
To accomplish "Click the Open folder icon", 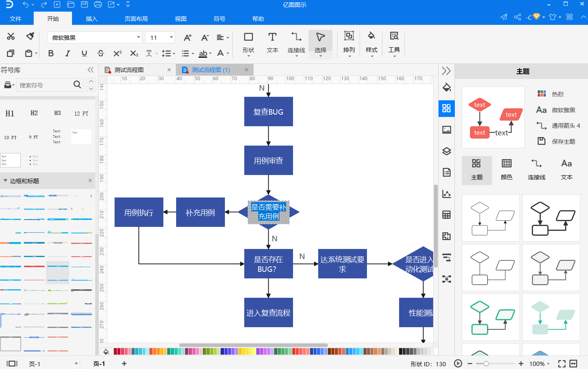I will tap(71, 5).
